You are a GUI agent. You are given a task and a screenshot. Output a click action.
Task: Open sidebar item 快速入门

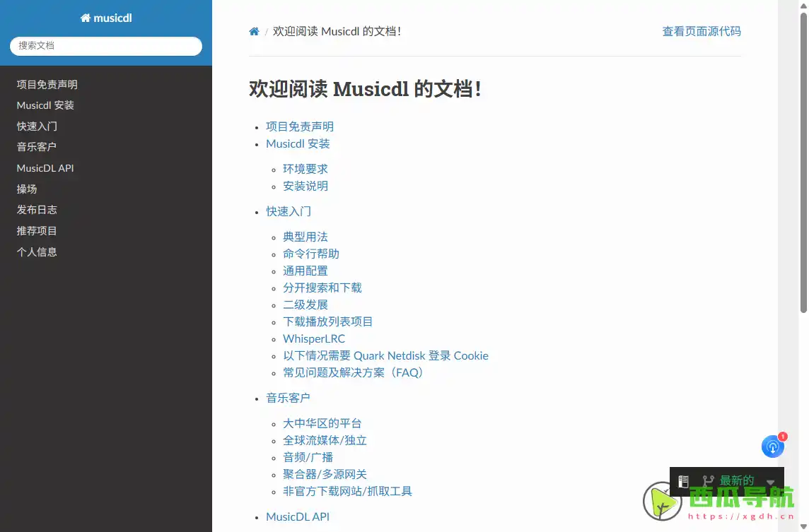(37, 126)
